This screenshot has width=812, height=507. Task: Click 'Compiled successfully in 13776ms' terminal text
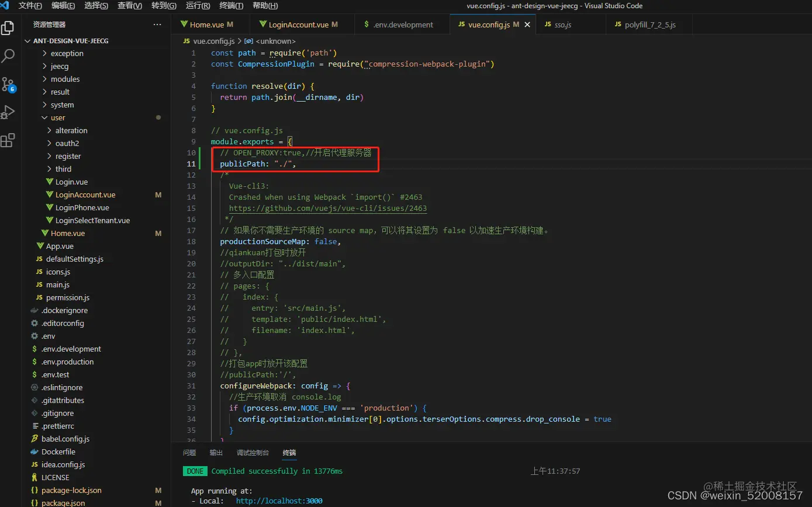click(x=277, y=471)
